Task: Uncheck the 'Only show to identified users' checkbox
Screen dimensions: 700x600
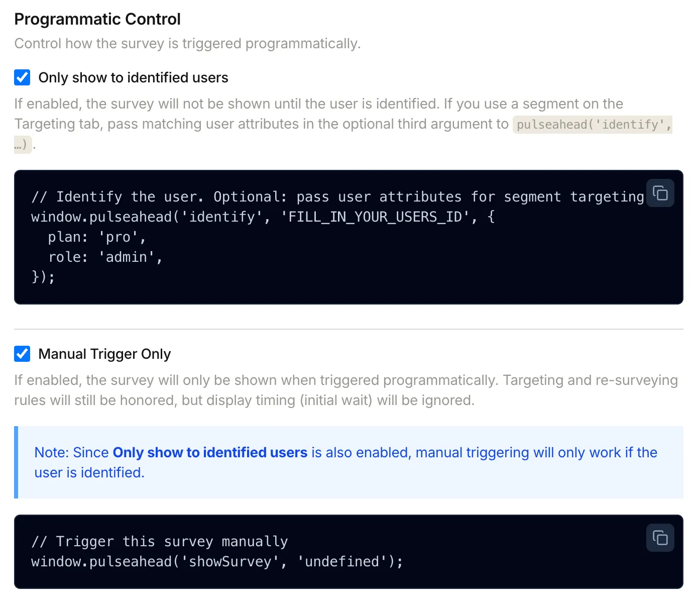Action: pyautogui.click(x=22, y=77)
